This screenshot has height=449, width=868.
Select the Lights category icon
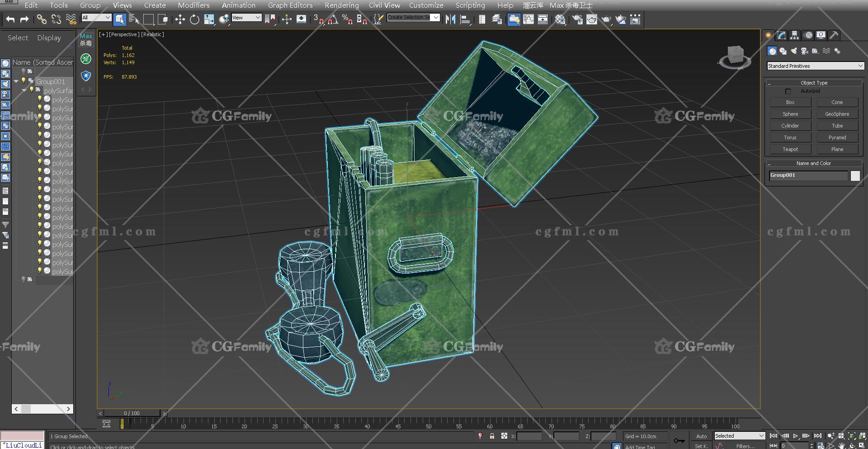pos(794,51)
